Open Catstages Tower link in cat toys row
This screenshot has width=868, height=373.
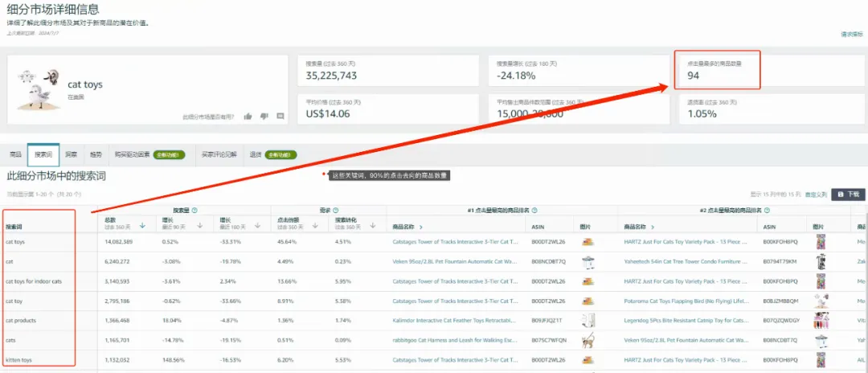click(x=456, y=242)
